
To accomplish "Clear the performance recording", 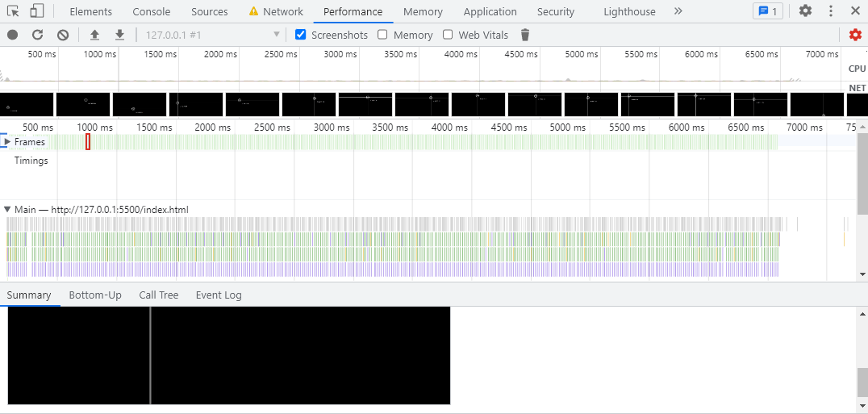I will tap(63, 35).
